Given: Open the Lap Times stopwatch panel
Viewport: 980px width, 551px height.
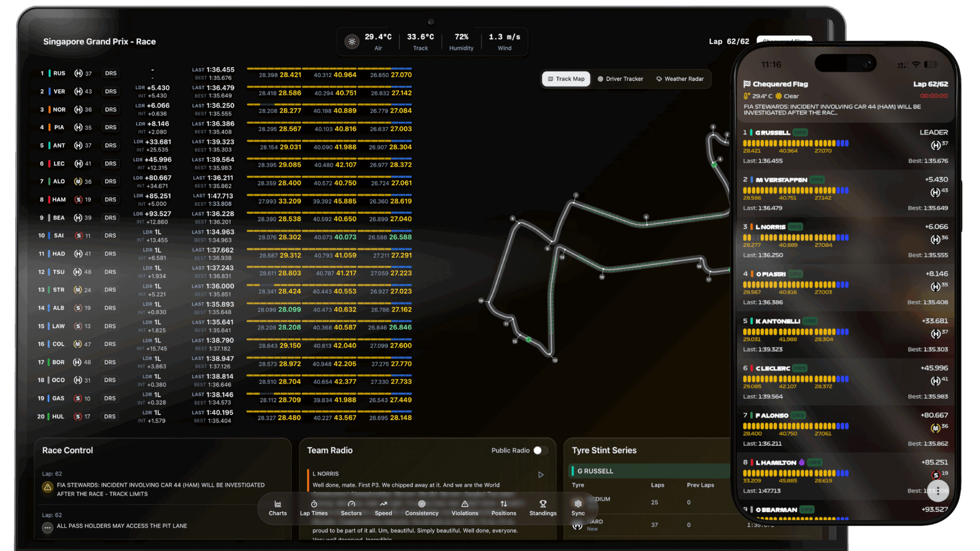Looking at the screenshot, I should pos(314,508).
